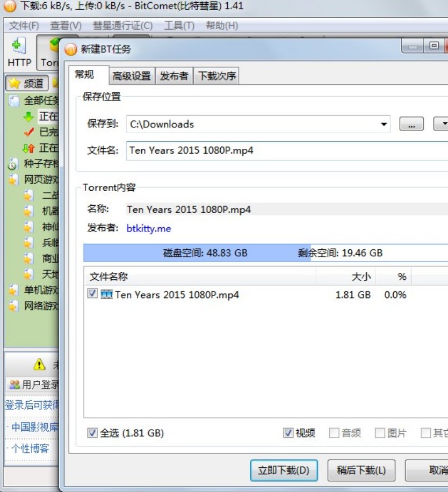The image size is (448, 492).
Task: Select the Ten Years 2015 1080P.mp4 file row name
Action: tap(177, 295)
